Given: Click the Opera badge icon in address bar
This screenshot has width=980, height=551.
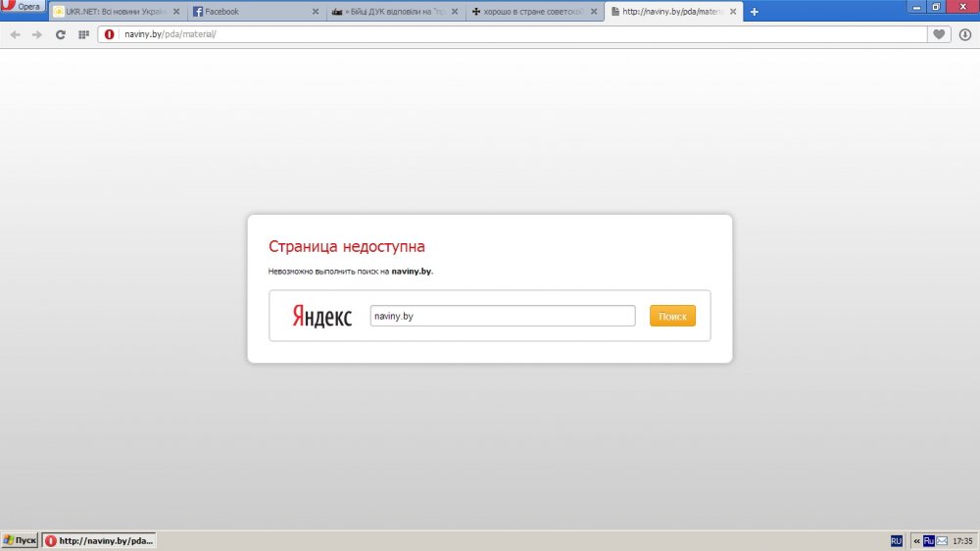Looking at the screenshot, I should (x=110, y=34).
